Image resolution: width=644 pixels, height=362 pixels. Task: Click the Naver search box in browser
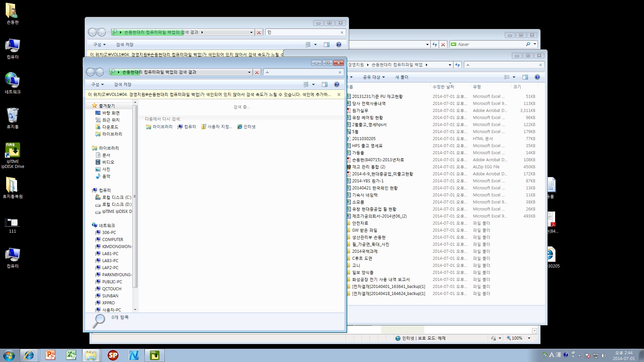tap(490, 44)
